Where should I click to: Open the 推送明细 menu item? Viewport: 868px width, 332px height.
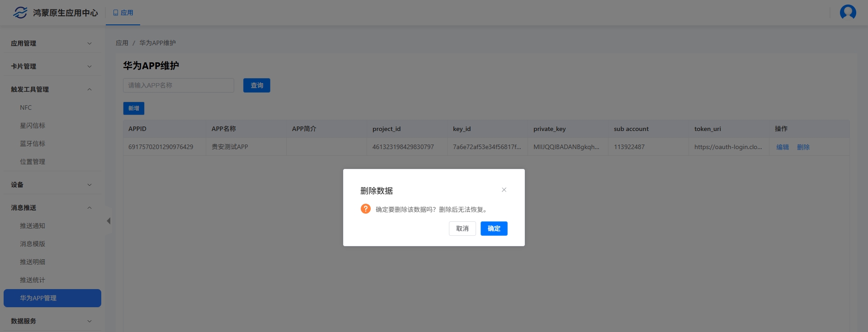point(52,262)
